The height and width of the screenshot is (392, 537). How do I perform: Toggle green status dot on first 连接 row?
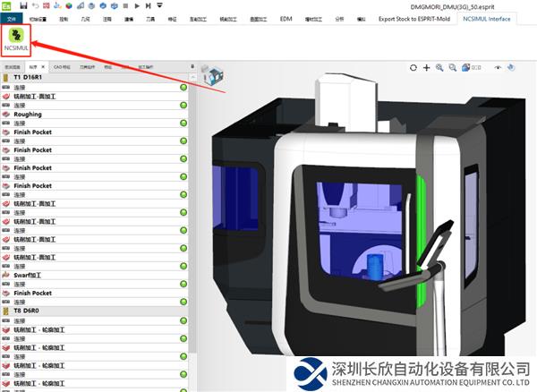pos(183,88)
